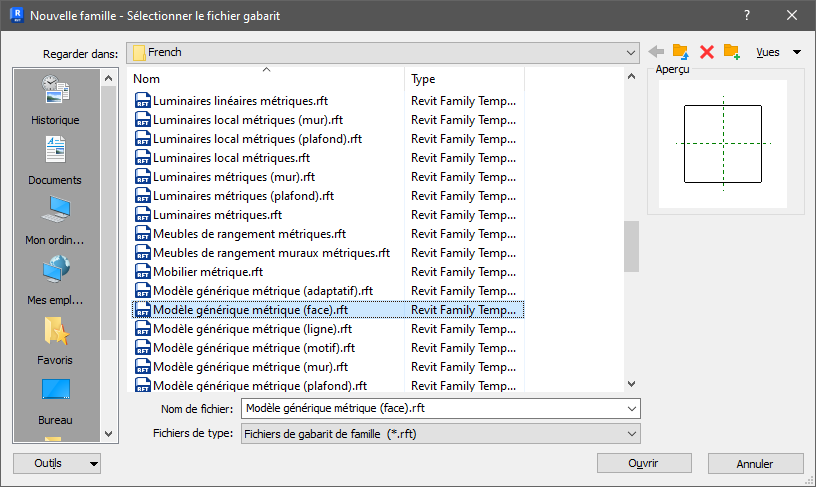
Task: Expand the Fichiers de type dropdown
Action: tap(632, 434)
